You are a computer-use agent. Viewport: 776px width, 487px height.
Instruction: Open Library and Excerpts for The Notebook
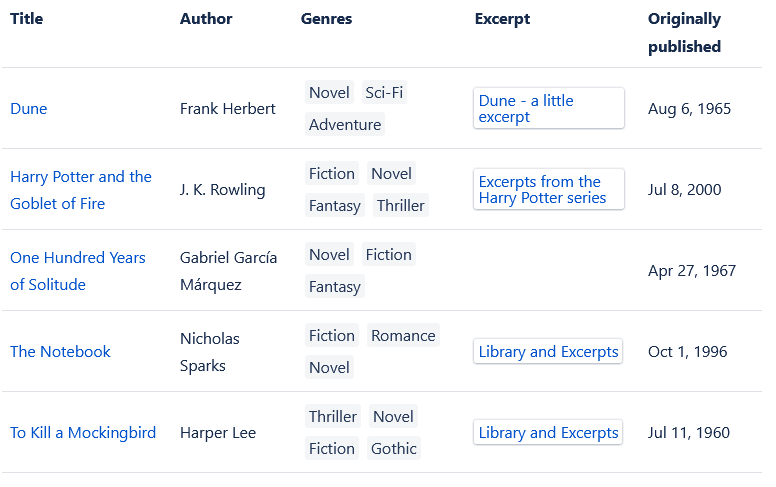point(548,352)
